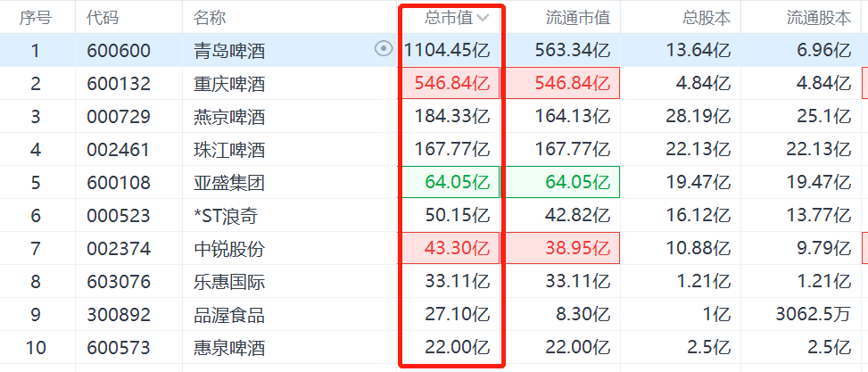The width and height of the screenshot is (868, 372).
Task: Click the 序号 column header
Action: (36, 18)
